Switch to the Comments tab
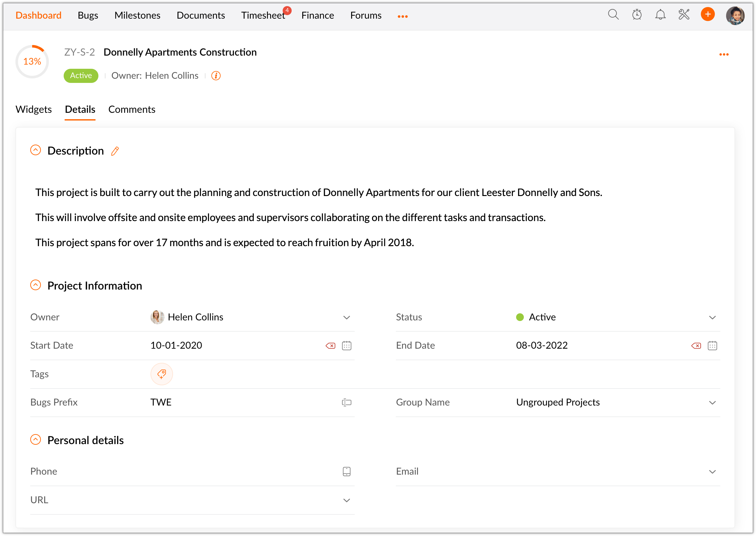 132,109
